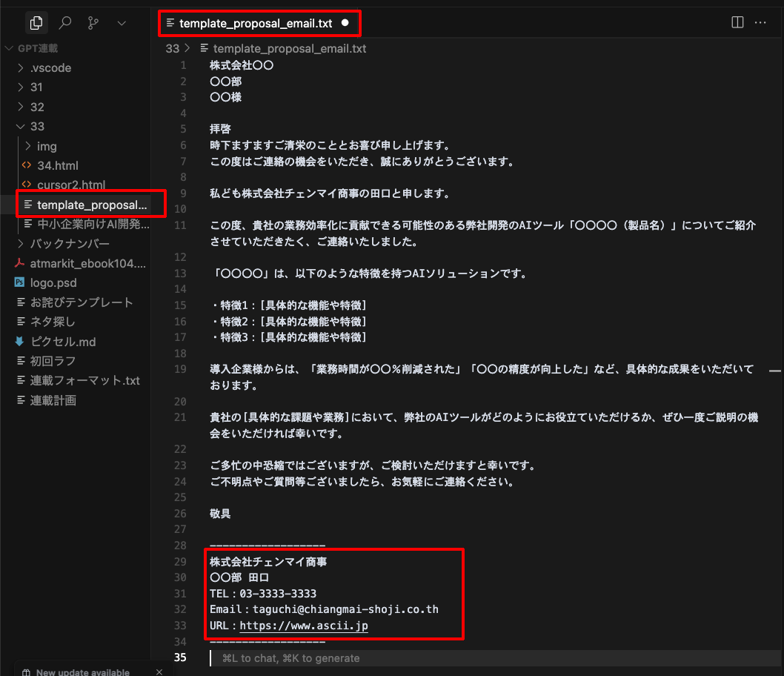Click breadcrumb folder 33

pos(173,48)
